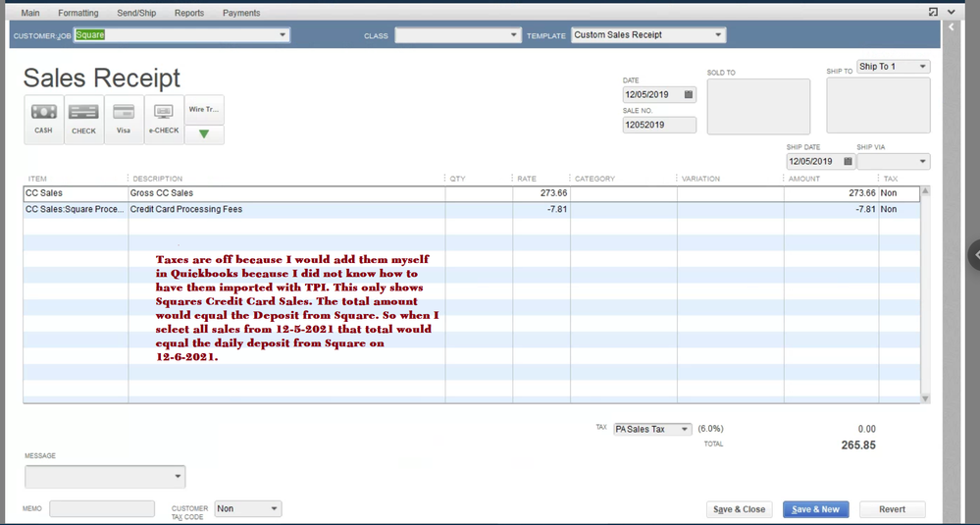Click the Wire Transfer payment button
Screen dimensions: 980x525
pos(204,110)
